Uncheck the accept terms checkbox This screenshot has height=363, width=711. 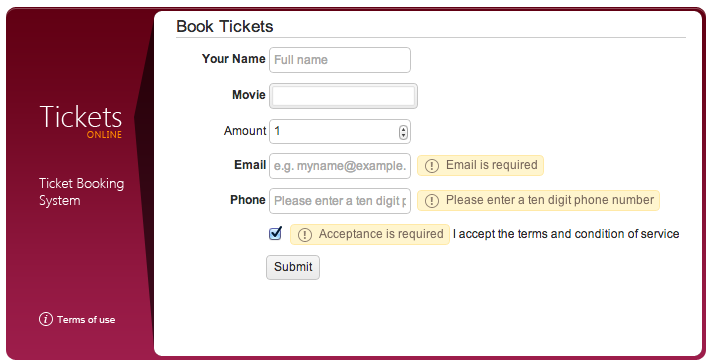pos(275,233)
